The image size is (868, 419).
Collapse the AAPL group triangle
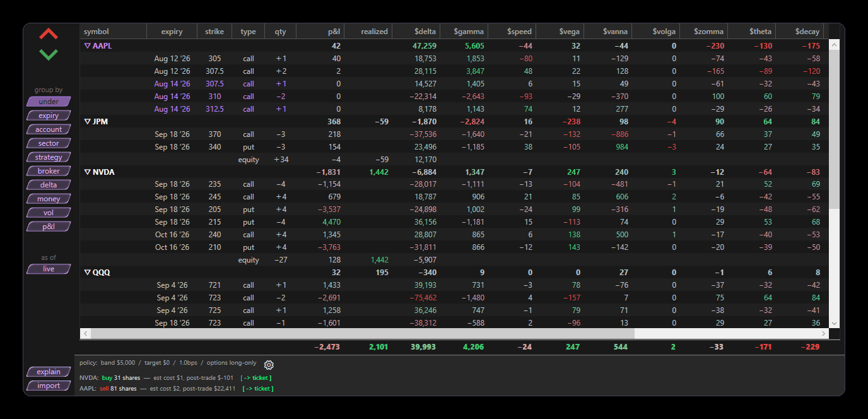tap(87, 46)
